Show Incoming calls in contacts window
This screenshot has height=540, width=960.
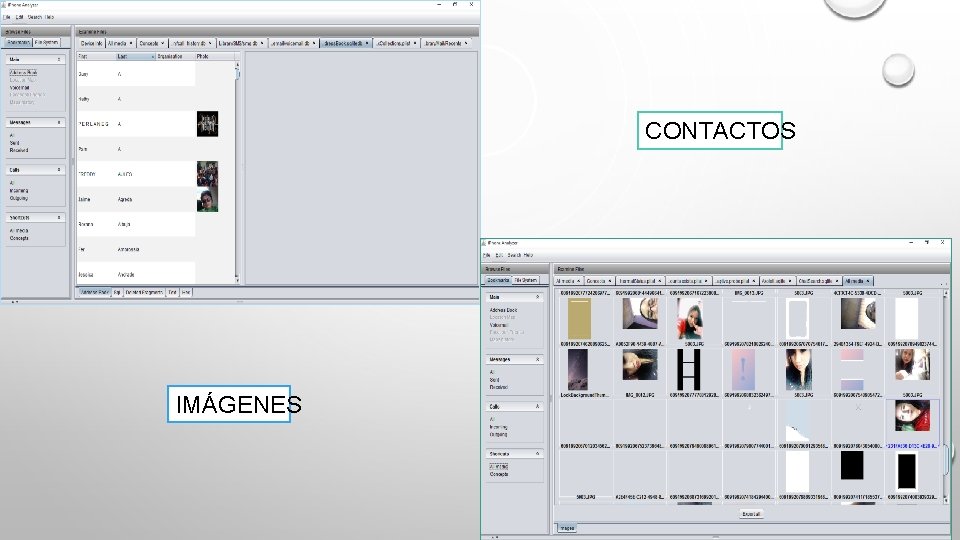(x=19, y=190)
